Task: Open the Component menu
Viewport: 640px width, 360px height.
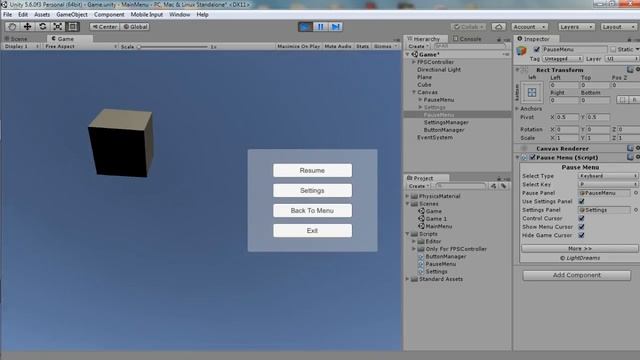Action: coord(109,14)
